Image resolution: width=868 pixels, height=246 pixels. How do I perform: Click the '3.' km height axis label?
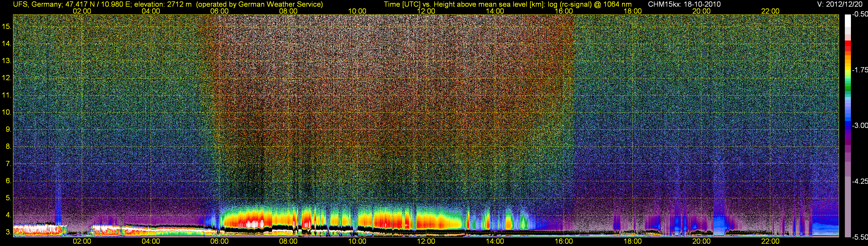click(8, 232)
